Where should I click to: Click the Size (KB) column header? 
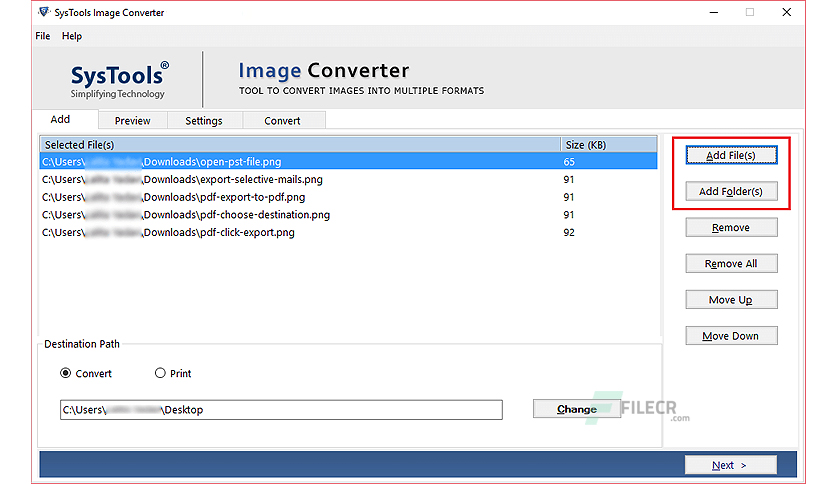pyautogui.click(x=609, y=144)
